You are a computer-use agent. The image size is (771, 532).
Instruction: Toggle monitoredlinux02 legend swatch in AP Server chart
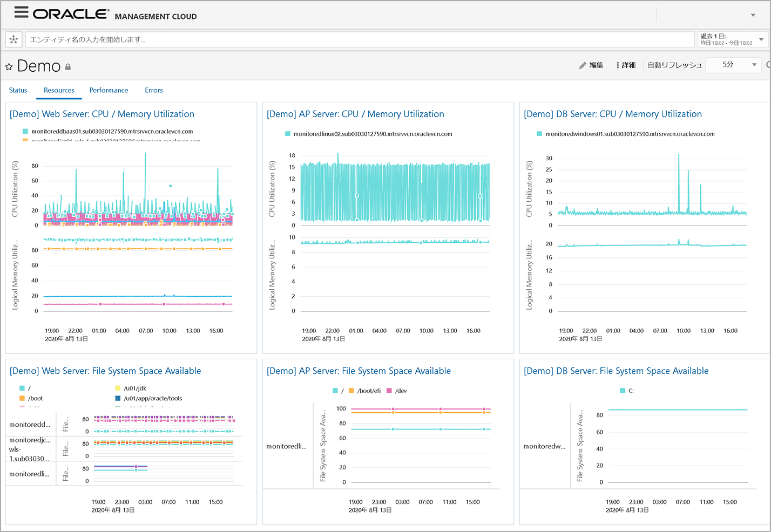tap(288, 134)
